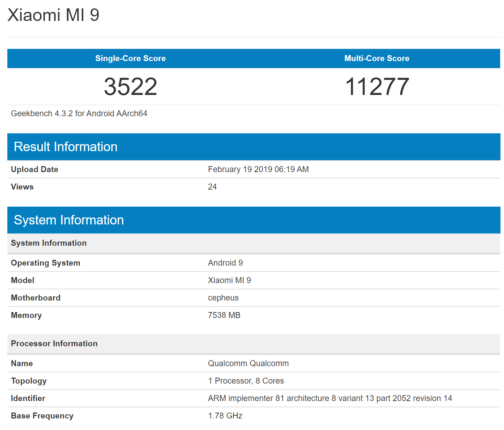Click the Views count value 24

pyautogui.click(x=212, y=187)
